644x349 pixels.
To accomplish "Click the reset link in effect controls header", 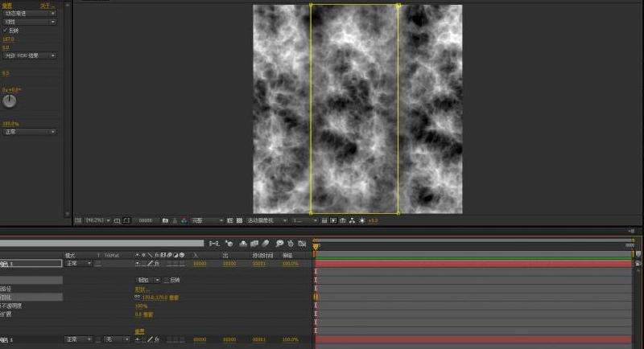I will tap(9, 5).
